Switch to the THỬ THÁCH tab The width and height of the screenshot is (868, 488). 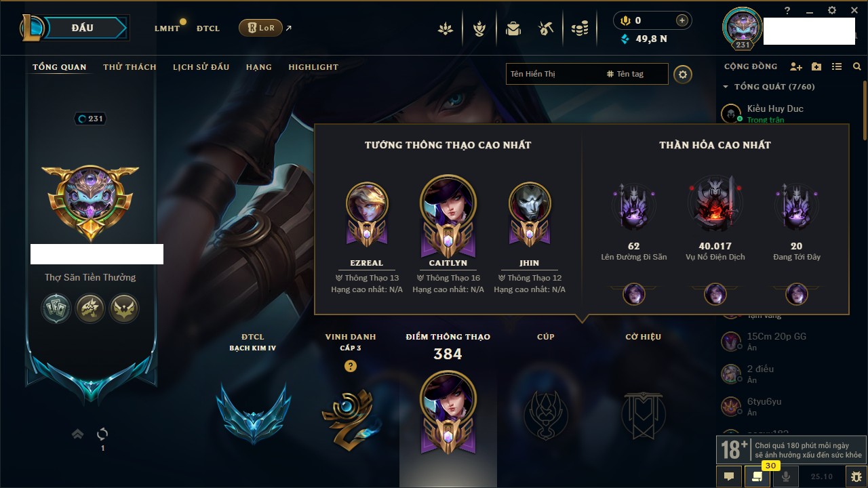tap(130, 67)
